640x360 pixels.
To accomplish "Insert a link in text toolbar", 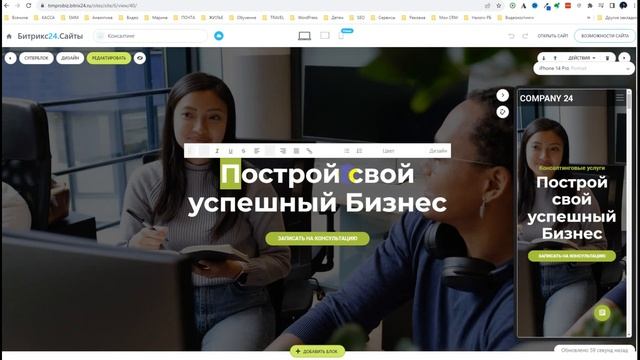I will point(309,151).
